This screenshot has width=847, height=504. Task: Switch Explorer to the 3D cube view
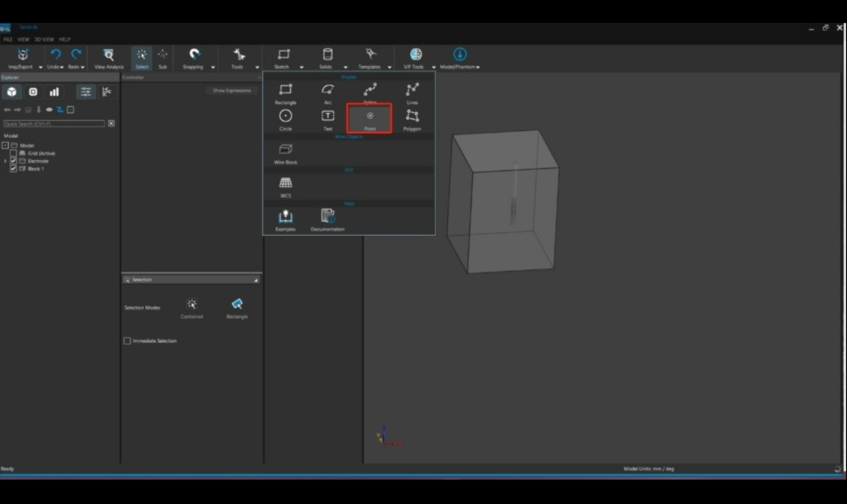tap(12, 92)
